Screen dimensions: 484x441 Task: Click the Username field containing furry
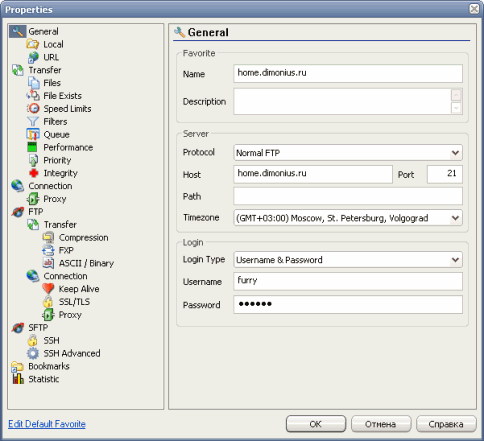pos(348,282)
